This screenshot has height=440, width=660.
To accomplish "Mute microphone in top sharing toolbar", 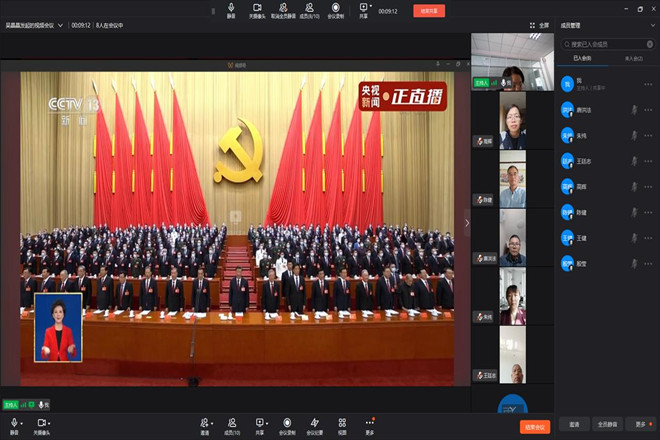I will [x=231, y=10].
